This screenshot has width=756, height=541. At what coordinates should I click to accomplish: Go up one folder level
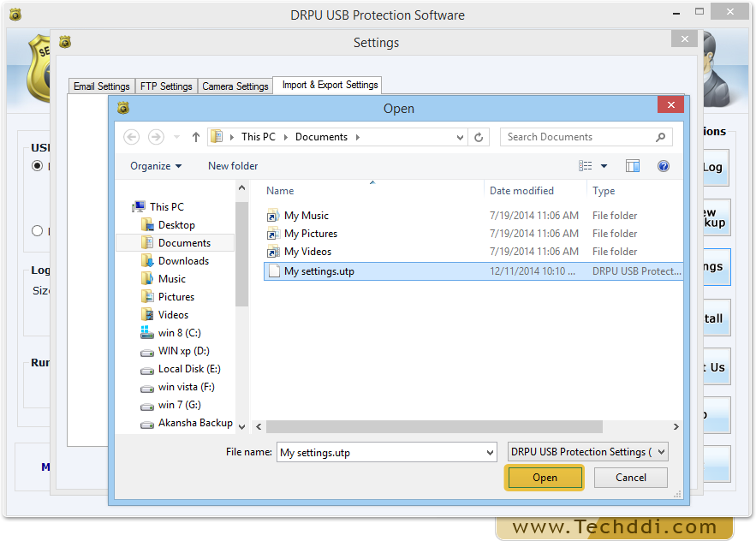196,138
